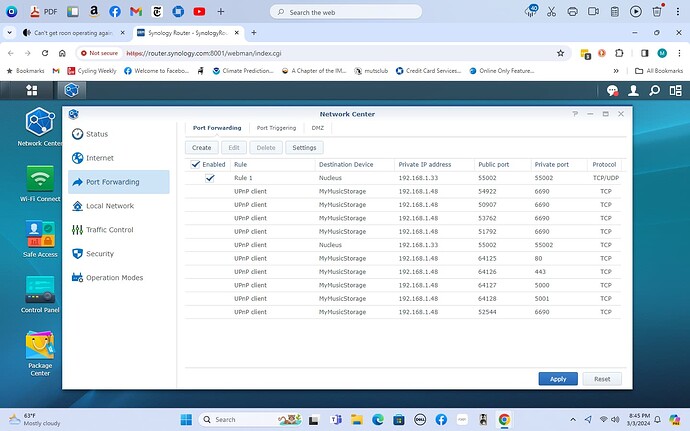Click the Create button
This screenshot has height=431, width=690.
[202, 147]
